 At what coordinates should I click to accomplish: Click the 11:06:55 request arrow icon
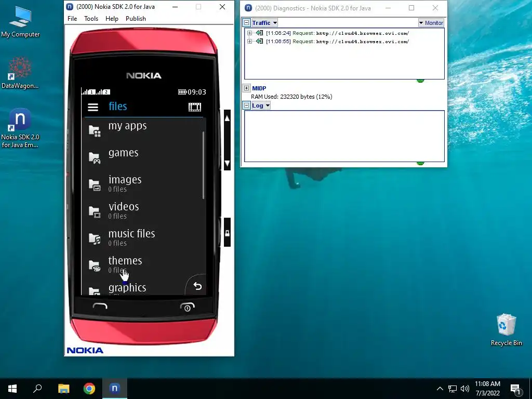tap(260, 41)
